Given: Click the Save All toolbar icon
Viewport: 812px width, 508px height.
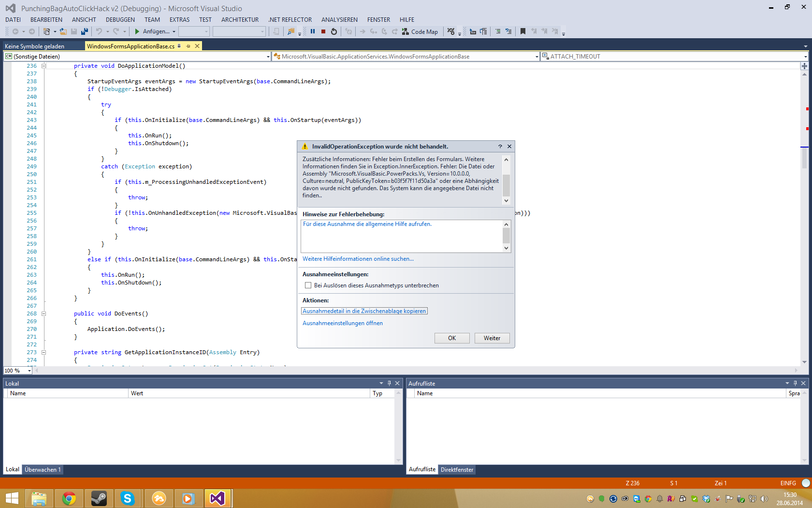Looking at the screenshot, I should point(84,31).
